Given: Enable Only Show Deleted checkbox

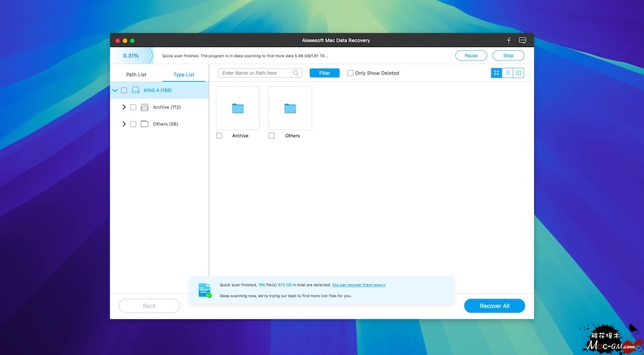Looking at the screenshot, I should (350, 73).
